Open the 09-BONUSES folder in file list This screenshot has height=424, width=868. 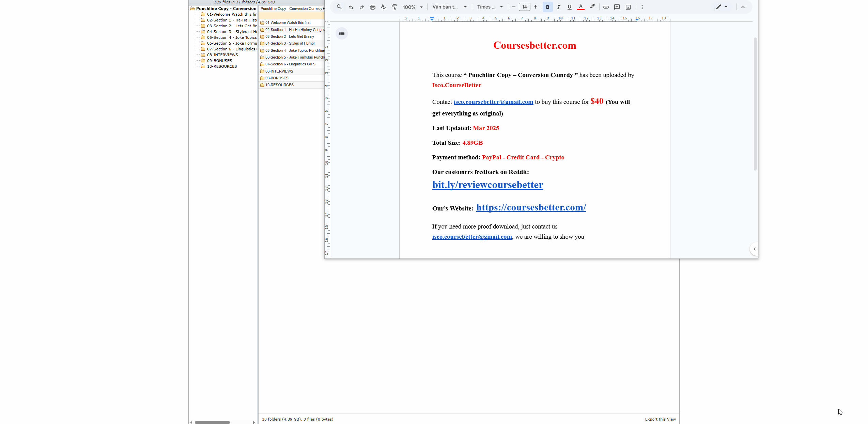(277, 78)
